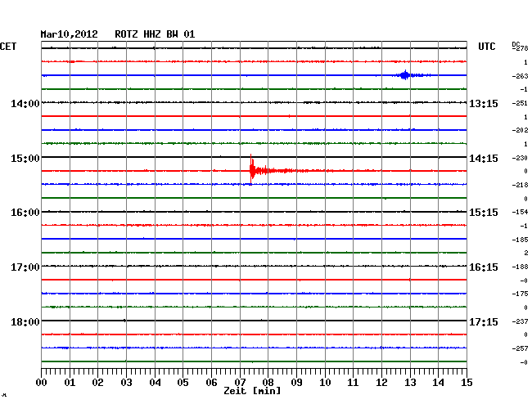Select the DC offset value -251
The width and height of the screenshot is (532, 404).
[x=520, y=103]
